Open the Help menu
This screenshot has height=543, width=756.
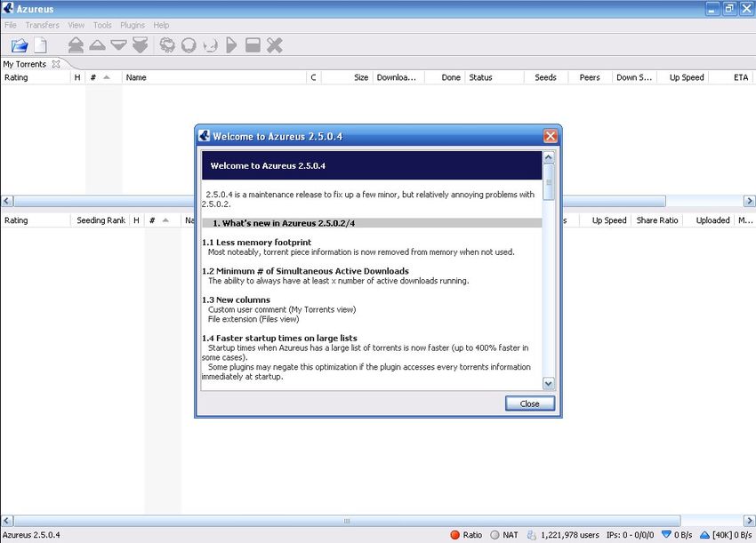161,25
